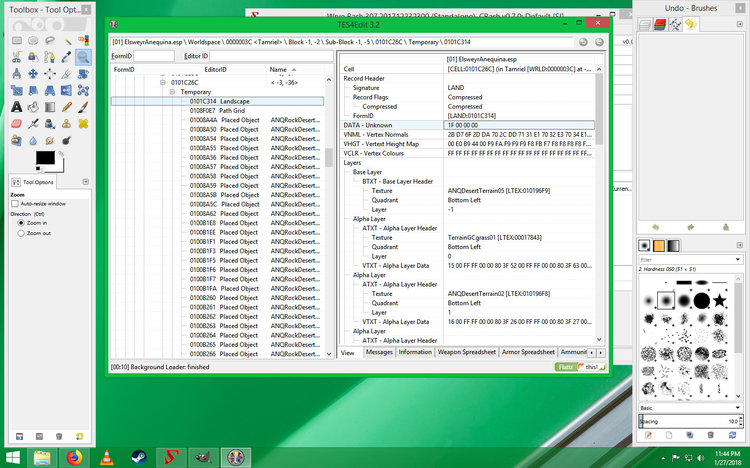
Task: Select the Shear tool
Action: point(33,90)
